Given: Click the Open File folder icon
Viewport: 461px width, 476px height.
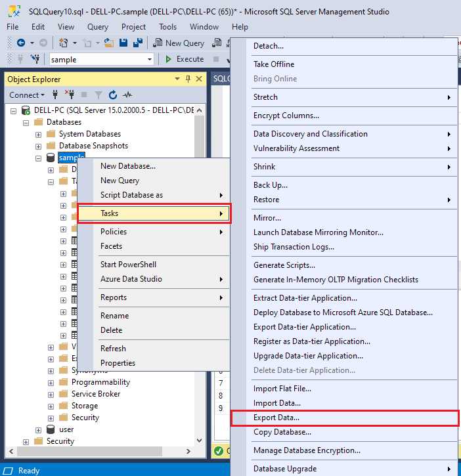Looking at the screenshot, I should pos(109,43).
